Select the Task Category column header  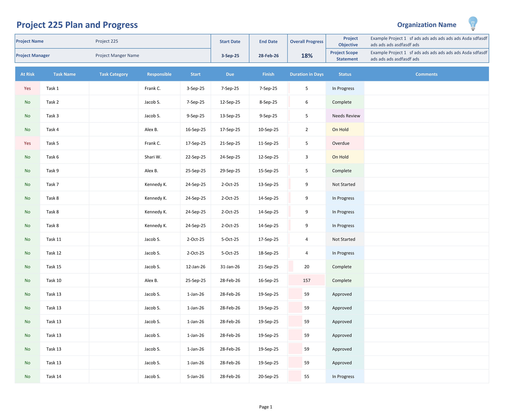114,74
